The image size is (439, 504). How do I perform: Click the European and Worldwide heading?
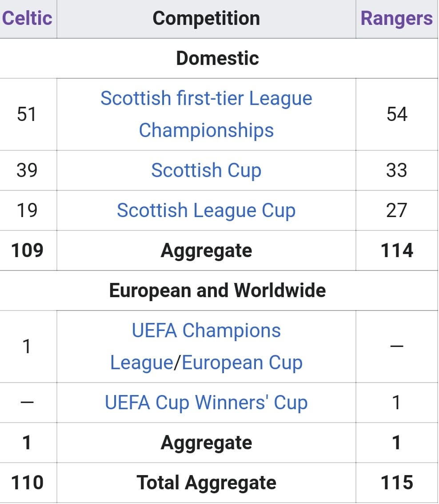217,290
